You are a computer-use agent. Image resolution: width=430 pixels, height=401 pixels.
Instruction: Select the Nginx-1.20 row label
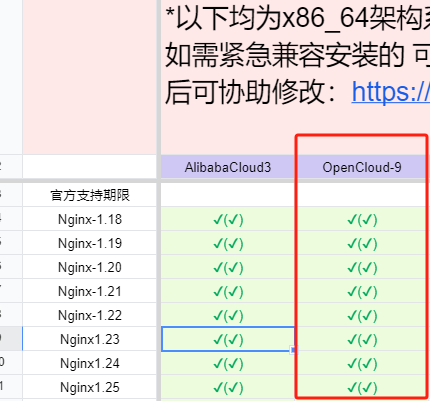tap(90, 267)
